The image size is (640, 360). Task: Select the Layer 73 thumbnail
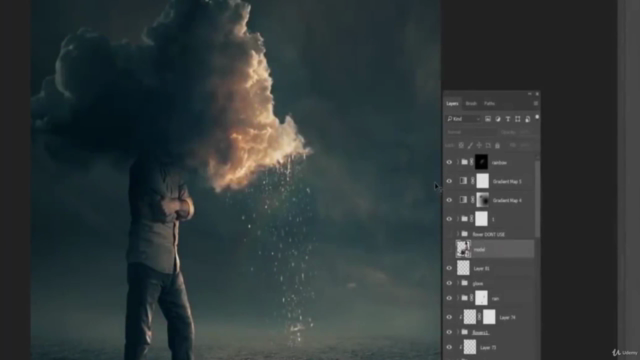pyautogui.click(x=470, y=347)
